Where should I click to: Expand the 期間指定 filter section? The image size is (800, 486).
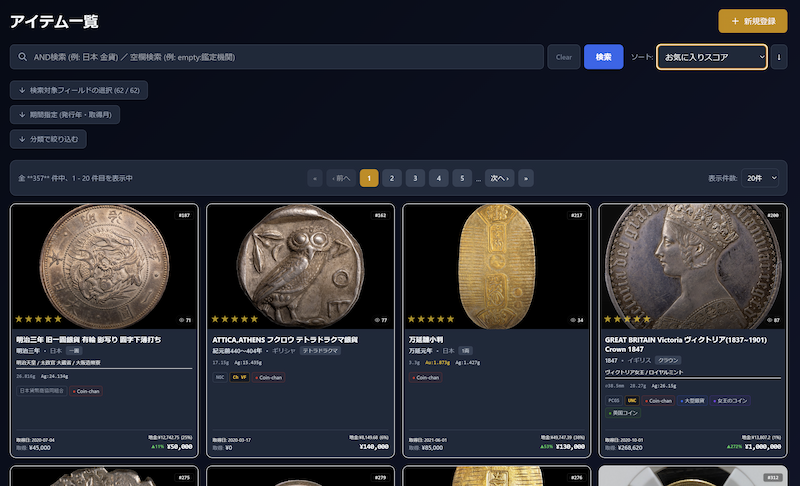(x=65, y=115)
